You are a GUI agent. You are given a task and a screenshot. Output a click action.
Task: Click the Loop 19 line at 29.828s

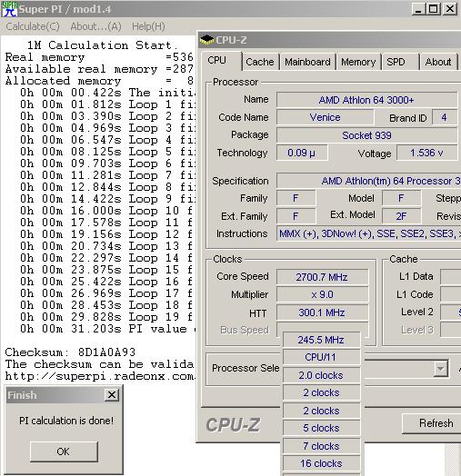(106, 317)
